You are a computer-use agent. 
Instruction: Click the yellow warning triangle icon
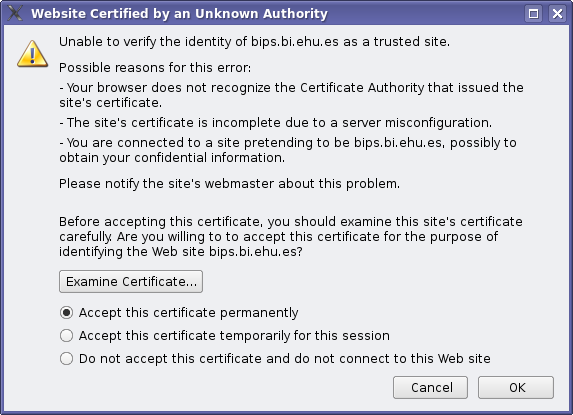[33, 54]
